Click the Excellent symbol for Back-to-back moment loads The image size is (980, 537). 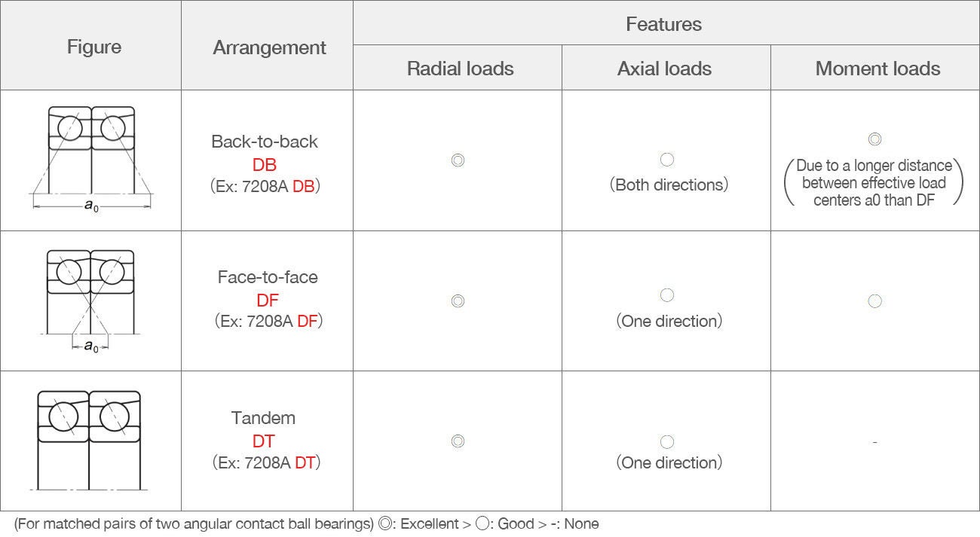click(x=874, y=139)
